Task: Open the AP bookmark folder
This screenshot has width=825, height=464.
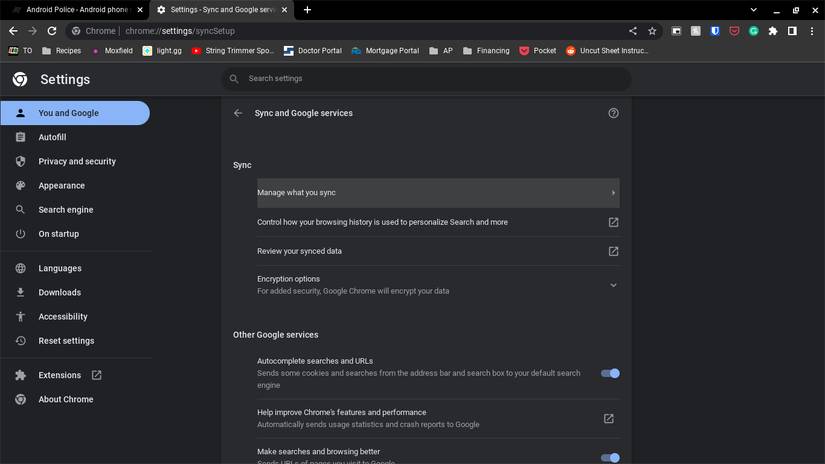Action: pos(441,51)
